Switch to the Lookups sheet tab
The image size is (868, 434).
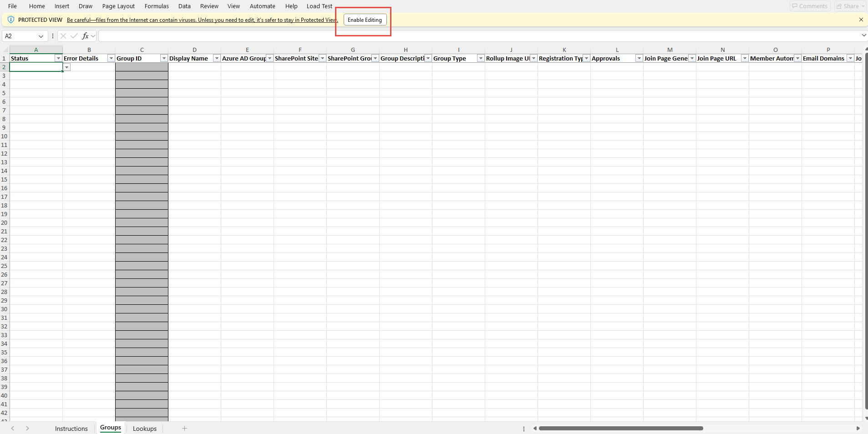point(145,429)
